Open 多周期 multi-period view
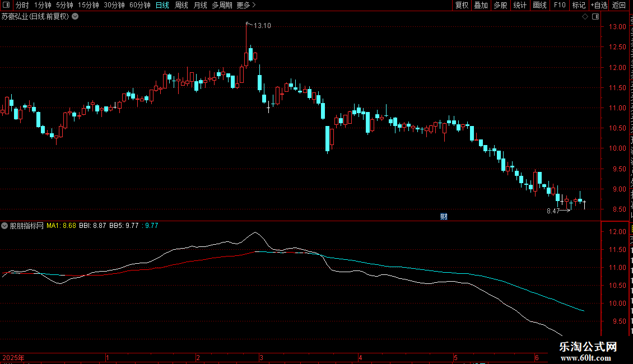The image size is (633, 364). [222, 5]
